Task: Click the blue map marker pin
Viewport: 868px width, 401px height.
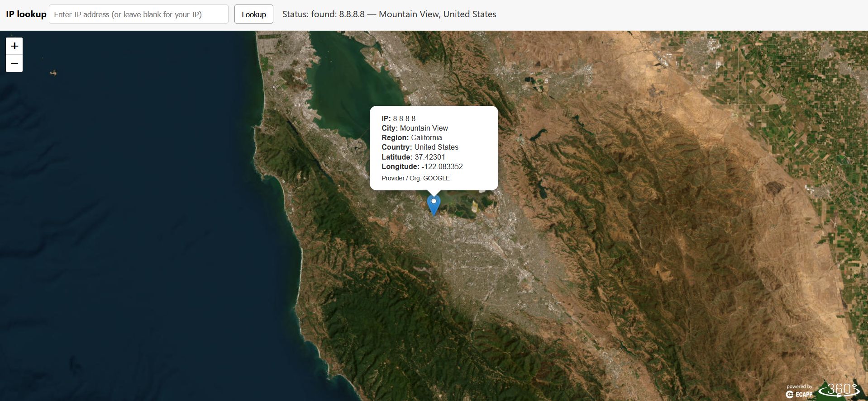Action: click(434, 204)
